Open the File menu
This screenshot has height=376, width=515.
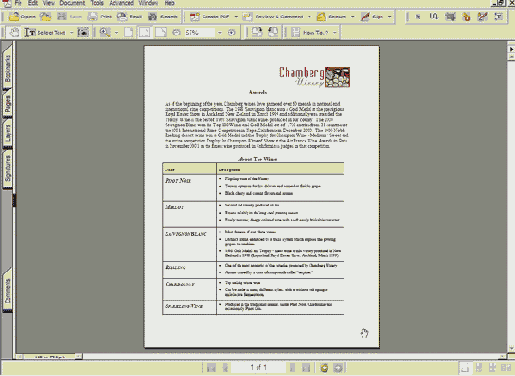[18, 3]
